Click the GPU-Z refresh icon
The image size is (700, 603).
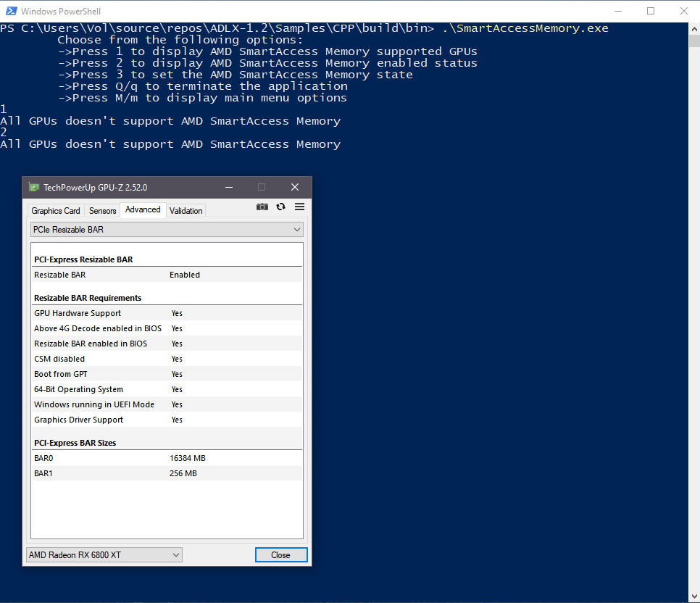(x=281, y=207)
